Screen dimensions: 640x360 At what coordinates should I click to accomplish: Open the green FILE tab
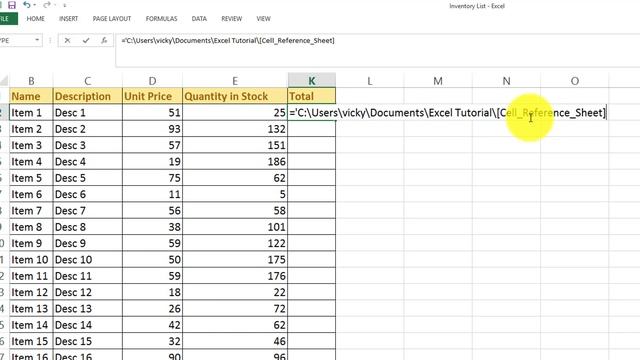pos(6,19)
